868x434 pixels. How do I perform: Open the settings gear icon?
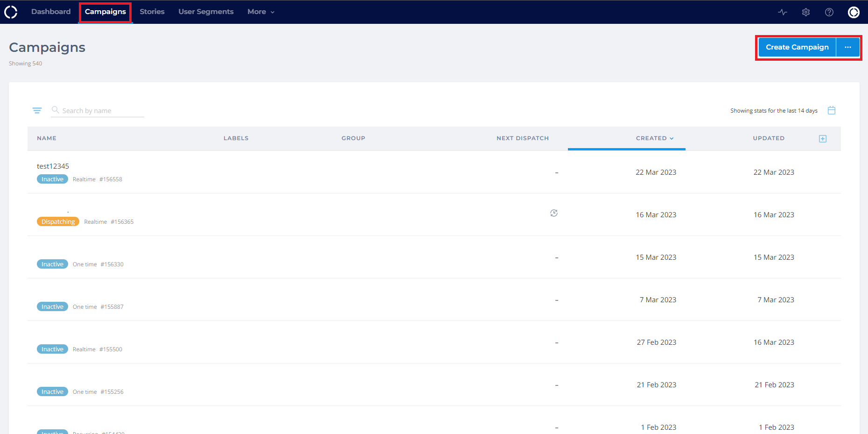(806, 12)
